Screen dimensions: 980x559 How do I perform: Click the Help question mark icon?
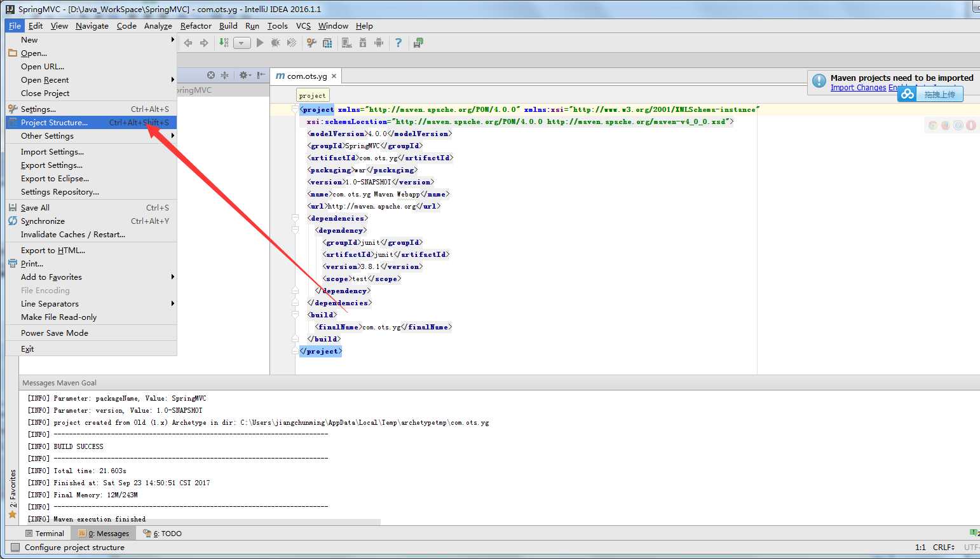(x=398, y=43)
